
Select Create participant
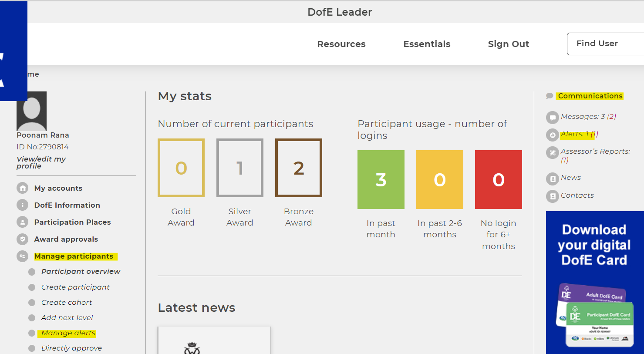75,287
